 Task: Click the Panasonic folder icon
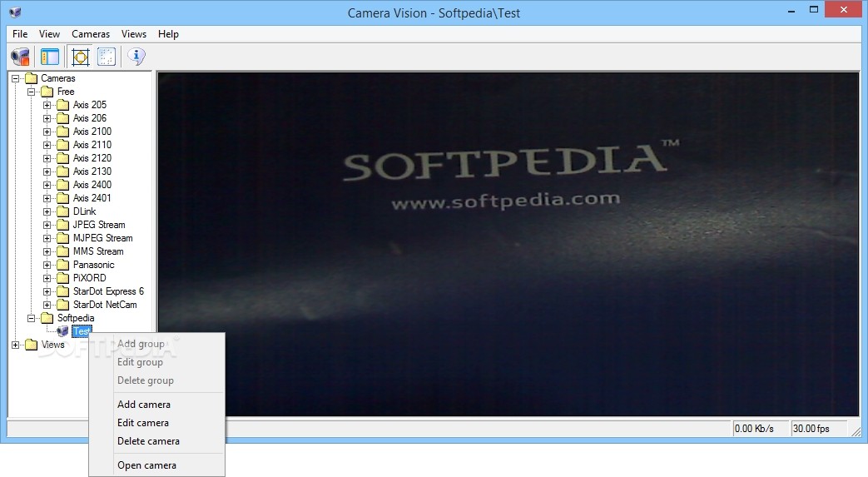63,265
